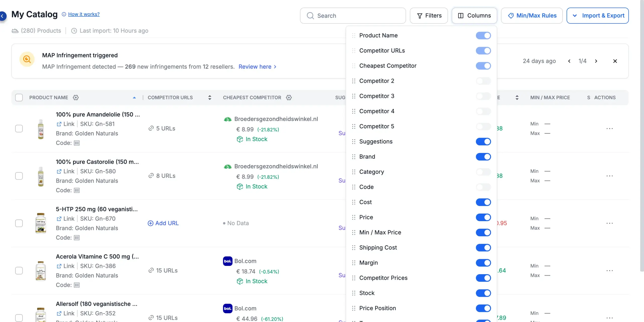Disable the Brand column toggle

483,157
